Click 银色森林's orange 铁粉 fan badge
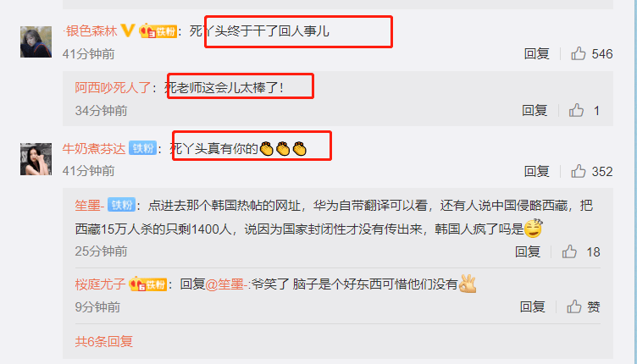Viewport: 637px width, 364px height. pyautogui.click(x=158, y=31)
